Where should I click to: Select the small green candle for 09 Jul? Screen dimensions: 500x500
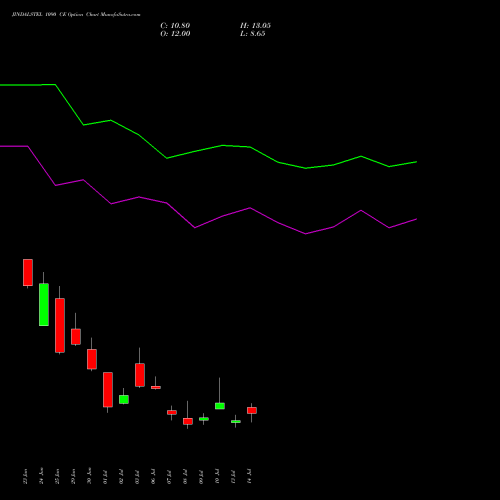tap(204, 419)
